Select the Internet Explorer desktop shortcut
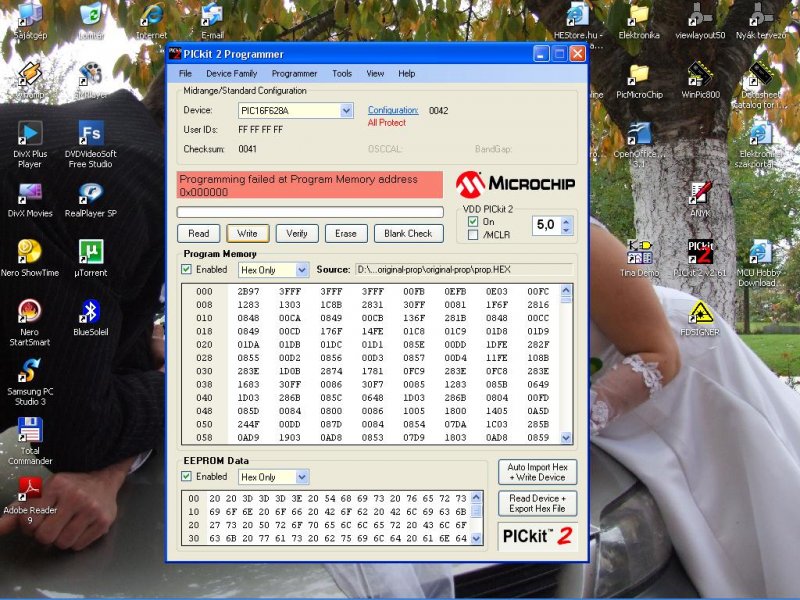 click(x=152, y=20)
